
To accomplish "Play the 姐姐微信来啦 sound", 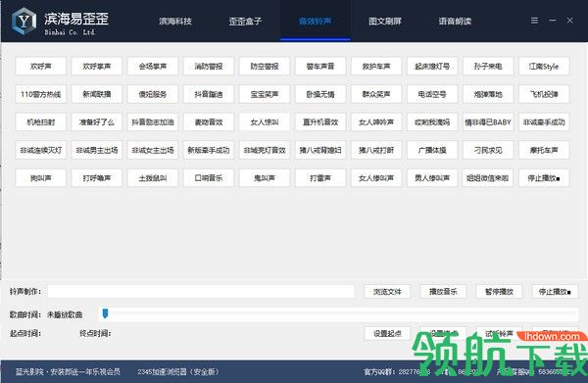I will pyautogui.click(x=488, y=178).
